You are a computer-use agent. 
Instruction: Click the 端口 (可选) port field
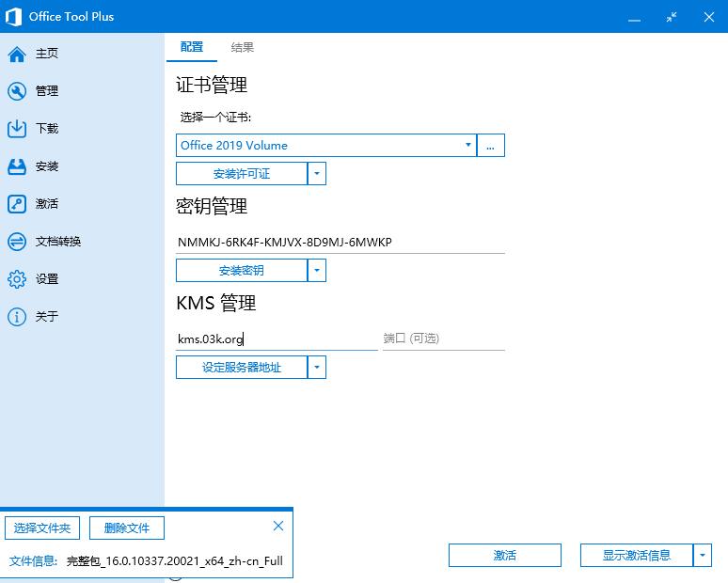click(x=444, y=339)
